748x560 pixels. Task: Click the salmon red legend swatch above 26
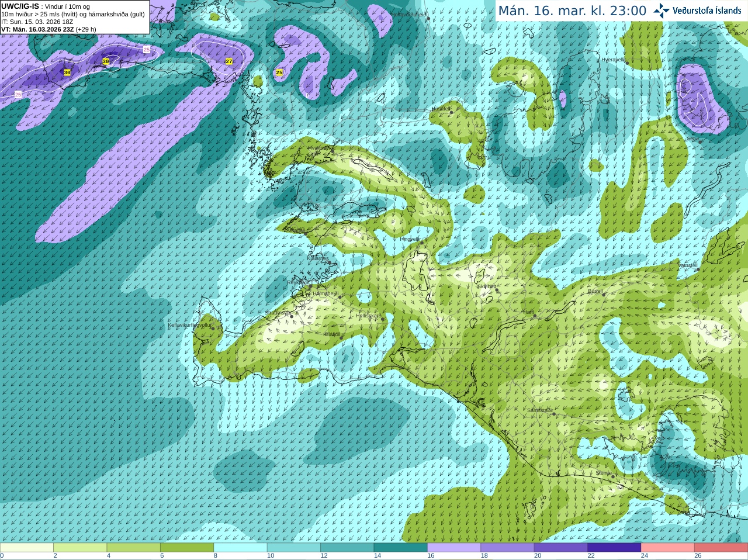pyautogui.click(x=721, y=548)
